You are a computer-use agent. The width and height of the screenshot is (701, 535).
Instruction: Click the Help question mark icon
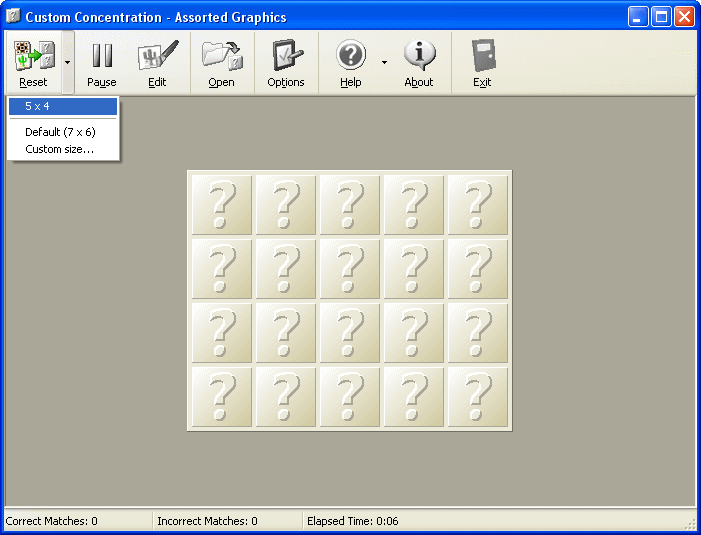pos(351,55)
